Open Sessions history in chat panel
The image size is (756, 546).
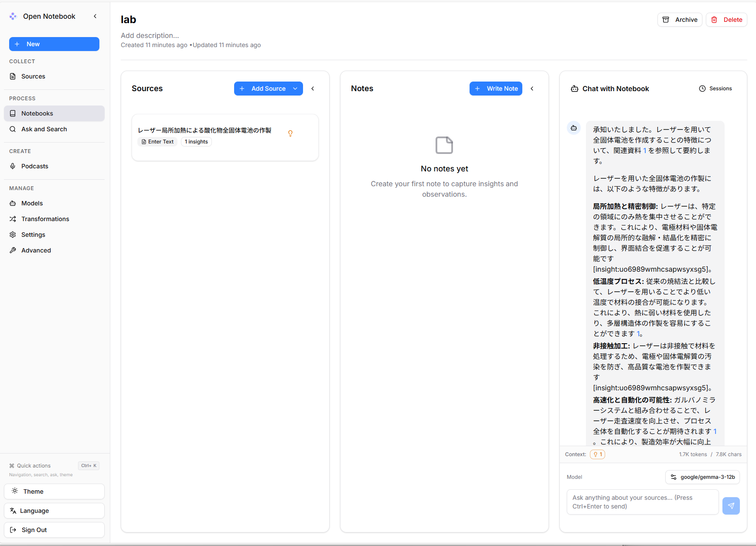pyautogui.click(x=715, y=89)
